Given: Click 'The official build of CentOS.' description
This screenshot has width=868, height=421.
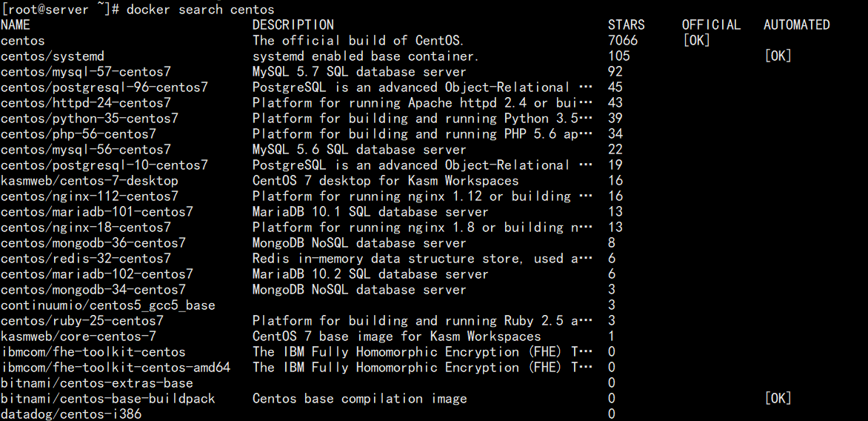Looking at the screenshot, I should 358,41.
